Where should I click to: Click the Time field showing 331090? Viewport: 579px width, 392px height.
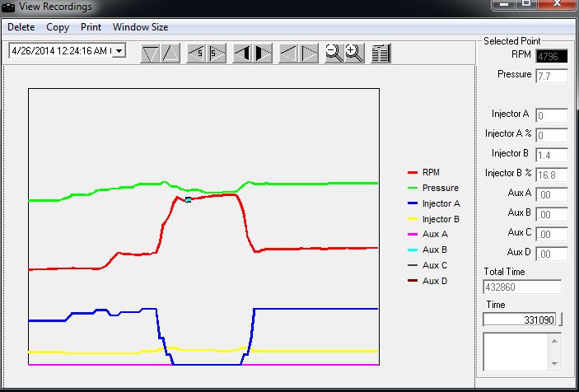520,320
